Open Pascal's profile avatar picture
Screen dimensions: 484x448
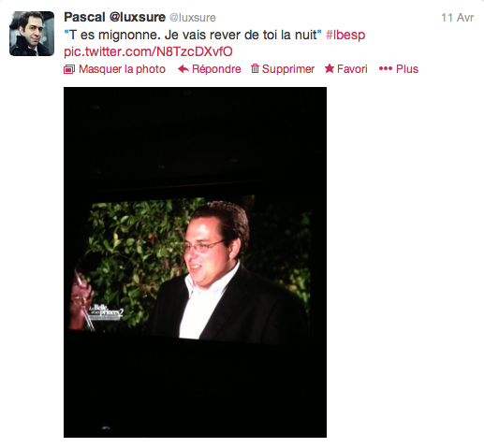coord(32,34)
